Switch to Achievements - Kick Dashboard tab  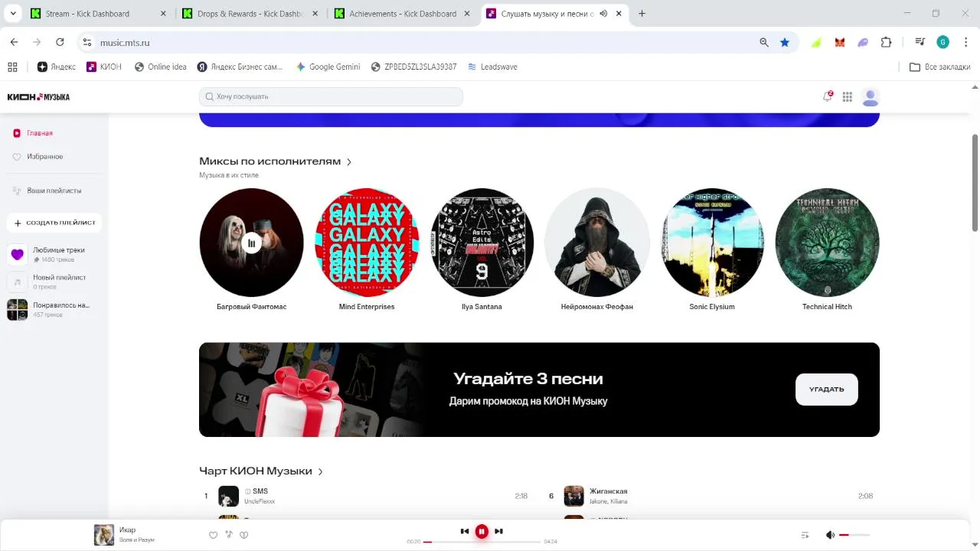click(x=403, y=14)
